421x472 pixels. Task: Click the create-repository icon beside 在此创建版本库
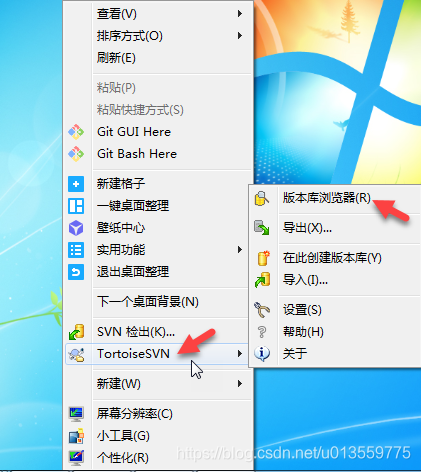tap(263, 258)
